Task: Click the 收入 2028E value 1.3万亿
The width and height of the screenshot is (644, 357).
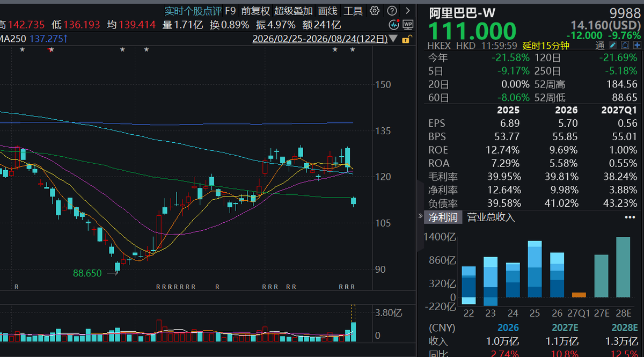Action: (621, 341)
